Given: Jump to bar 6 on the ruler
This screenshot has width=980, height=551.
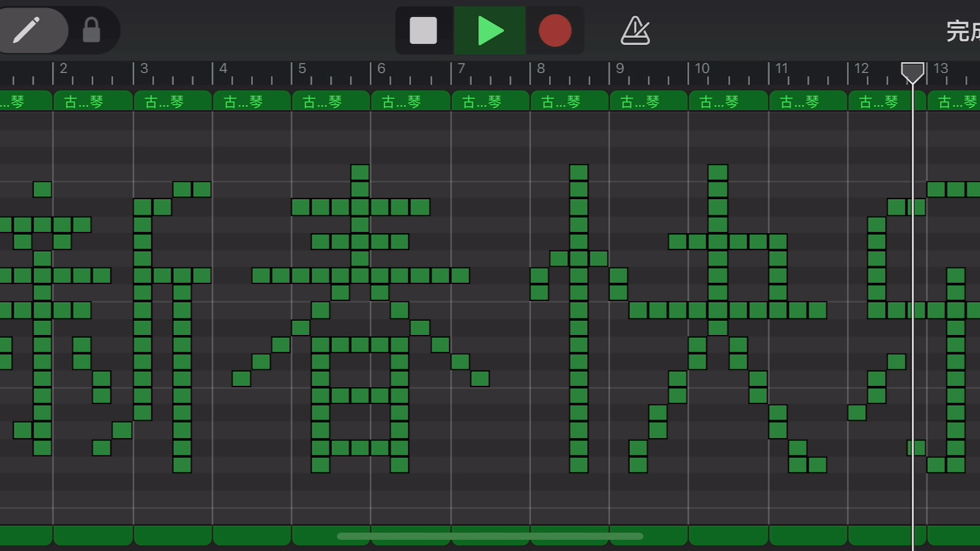Looking at the screenshot, I should coord(381,68).
